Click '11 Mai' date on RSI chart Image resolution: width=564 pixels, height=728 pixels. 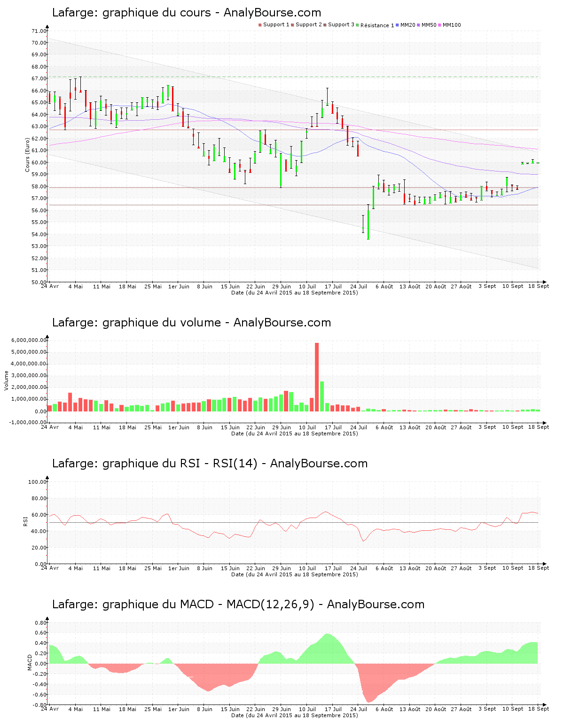(x=102, y=568)
